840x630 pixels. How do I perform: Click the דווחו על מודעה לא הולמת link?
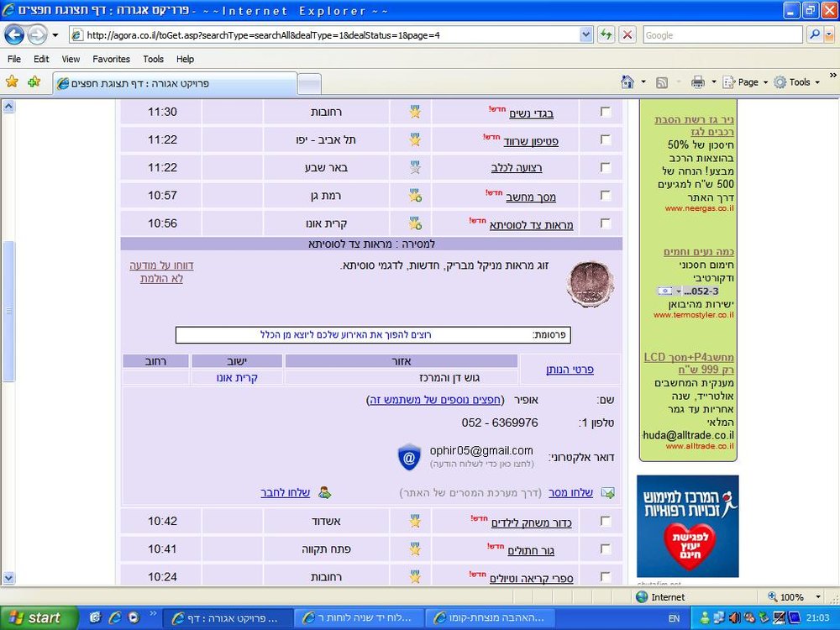point(161,271)
